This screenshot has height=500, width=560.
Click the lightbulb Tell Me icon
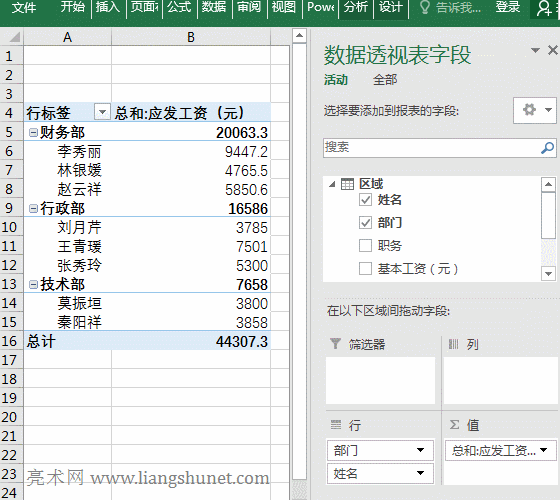tap(424, 7)
